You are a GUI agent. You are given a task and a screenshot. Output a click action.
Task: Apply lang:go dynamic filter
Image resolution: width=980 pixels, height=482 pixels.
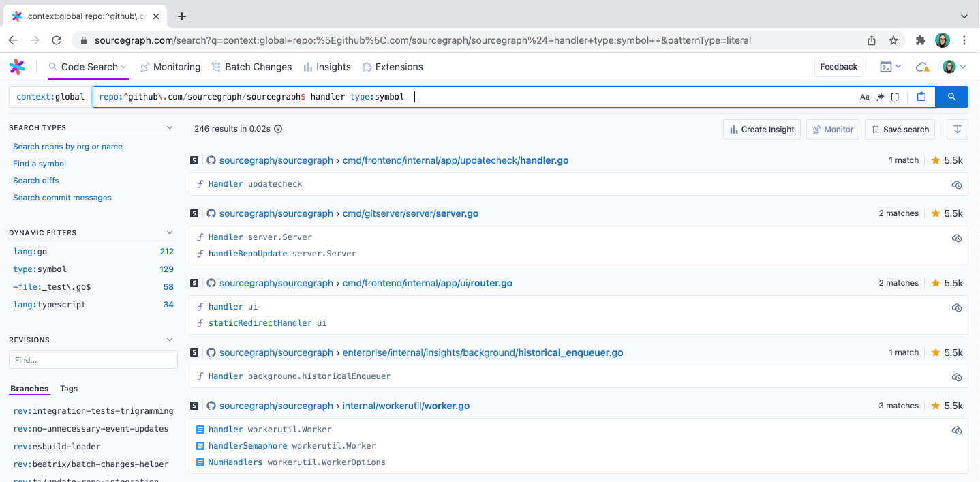pos(93,252)
